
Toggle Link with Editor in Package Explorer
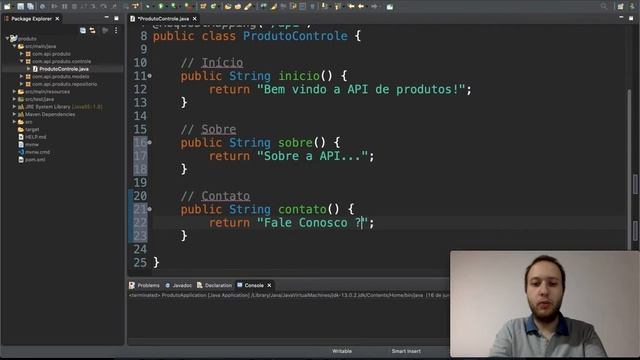(x=93, y=30)
